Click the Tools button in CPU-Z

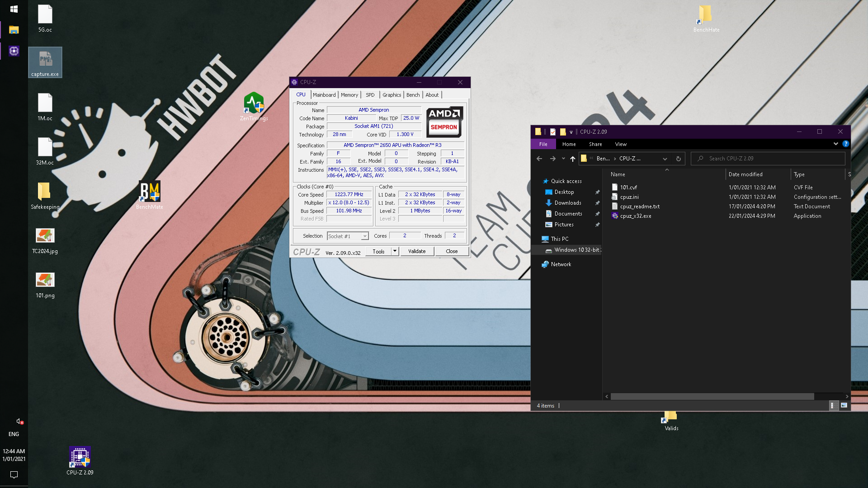coord(378,251)
